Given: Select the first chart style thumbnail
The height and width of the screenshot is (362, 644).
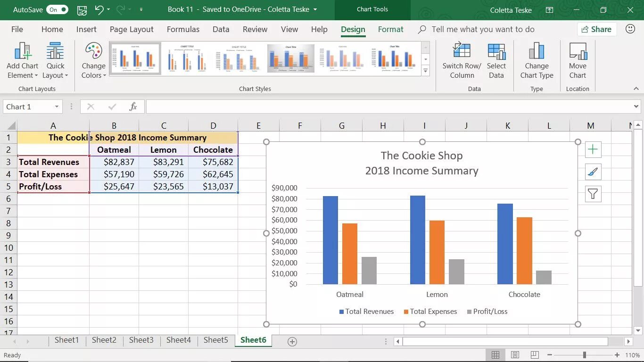Looking at the screenshot, I should 135,58.
